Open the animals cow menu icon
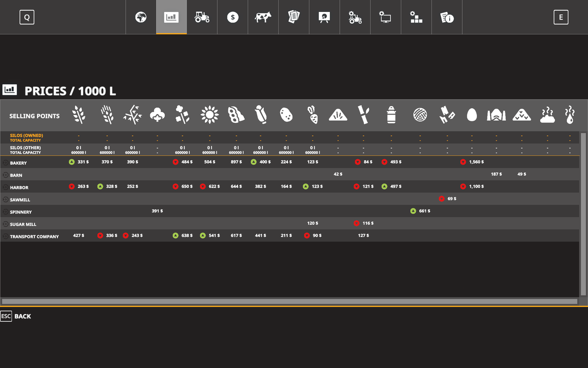This screenshot has width=588, height=368. (263, 17)
